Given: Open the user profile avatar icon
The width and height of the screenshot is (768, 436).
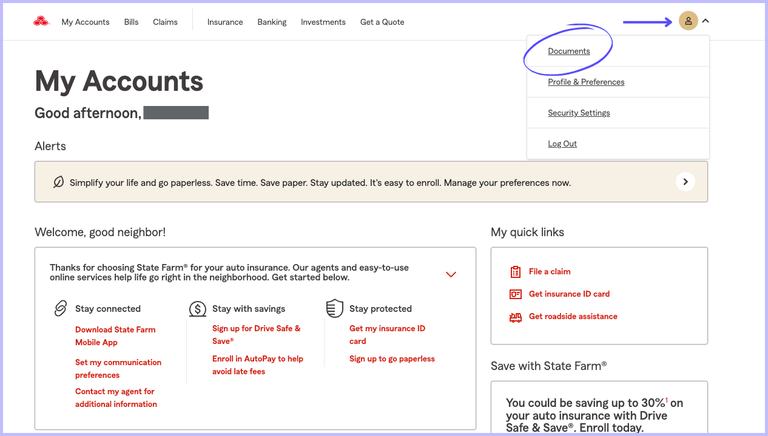Looking at the screenshot, I should (688, 21).
